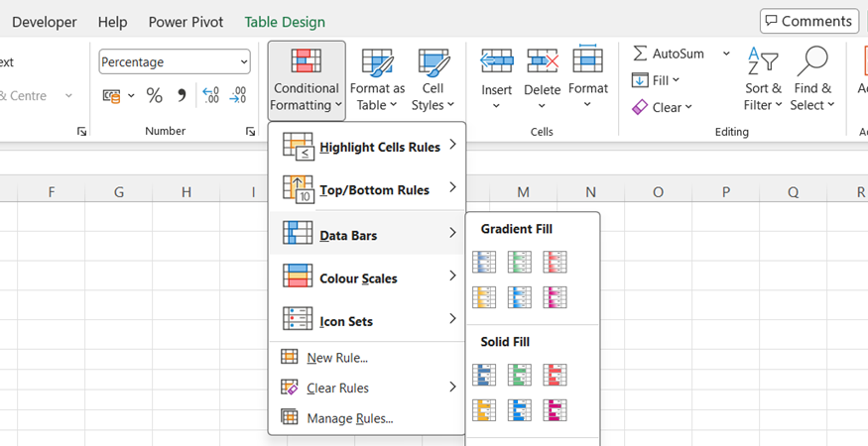Select column P header
The width and height of the screenshot is (868, 446).
point(726,192)
